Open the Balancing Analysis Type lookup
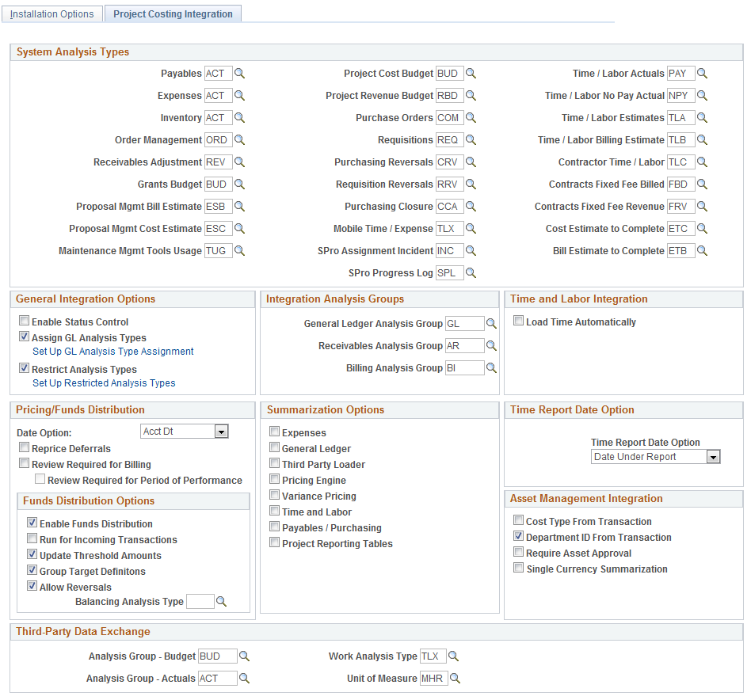Image resolution: width=751 pixels, height=700 pixels. [x=221, y=601]
